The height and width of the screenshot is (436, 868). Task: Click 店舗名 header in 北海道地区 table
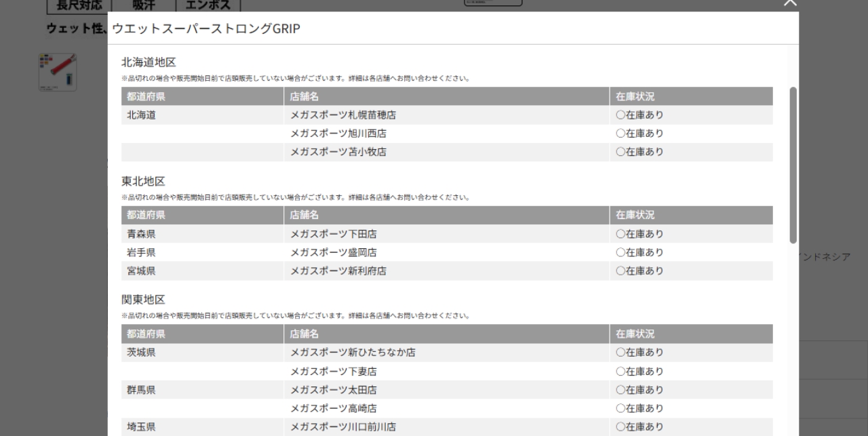tap(304, 96)
